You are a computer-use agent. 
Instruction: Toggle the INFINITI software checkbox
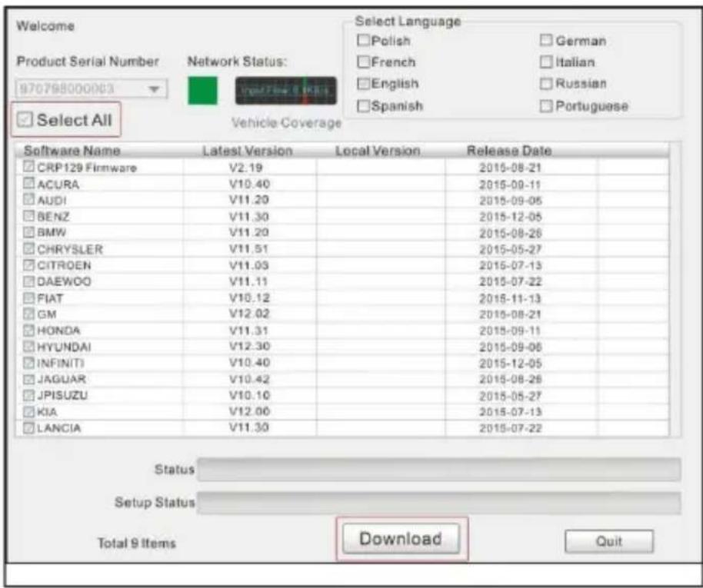tap(28, 363)
